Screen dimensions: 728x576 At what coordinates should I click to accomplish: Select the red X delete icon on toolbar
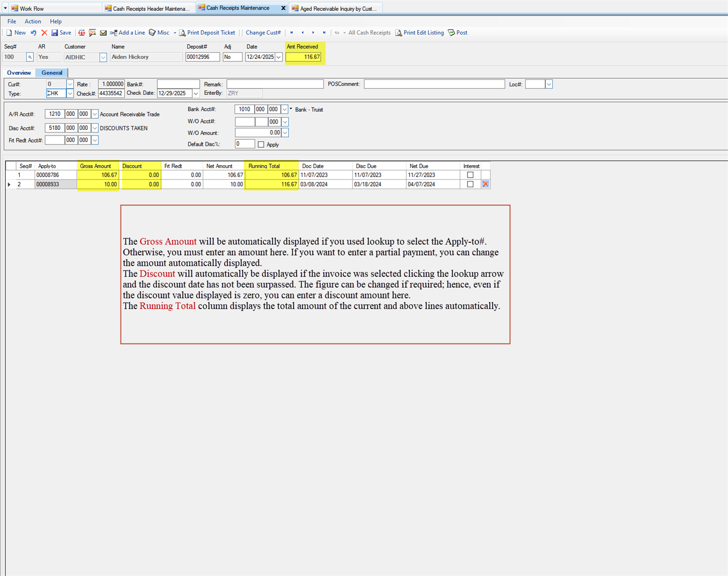44,33
